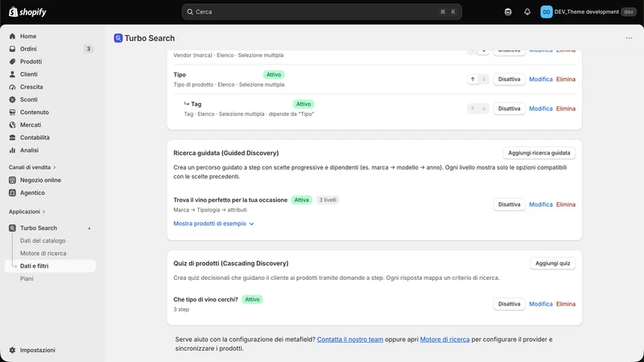Click the Quiz di prodotti (Cascading Discovery) heading
Image resolution: width=644 pixels, height=362 pixels.
click(x=231, y=264)
